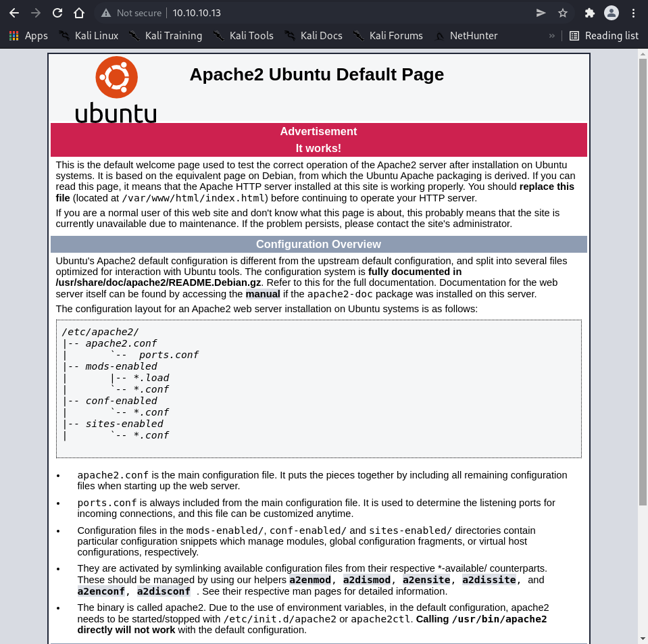
Task: Click sites-enabled in the config tree
Action: point(124,424)
